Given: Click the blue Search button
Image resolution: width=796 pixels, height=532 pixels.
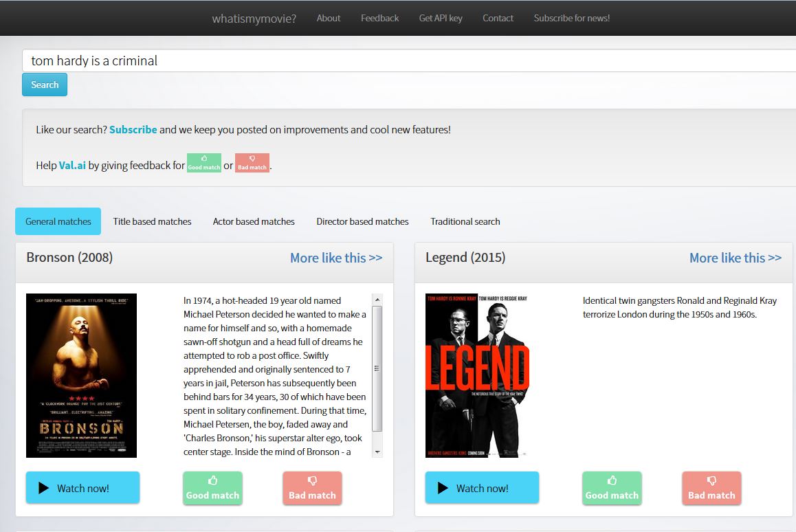Looking at the screenshot, I should coord(45,85).
